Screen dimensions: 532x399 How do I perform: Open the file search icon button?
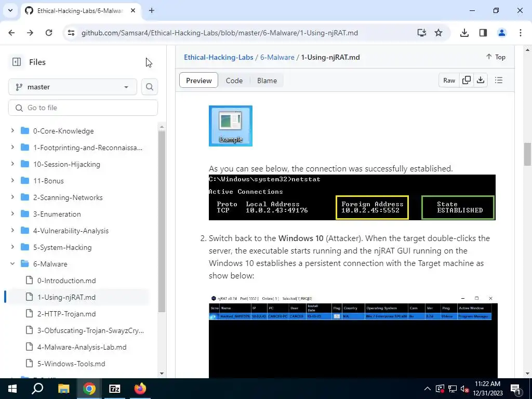149,87
